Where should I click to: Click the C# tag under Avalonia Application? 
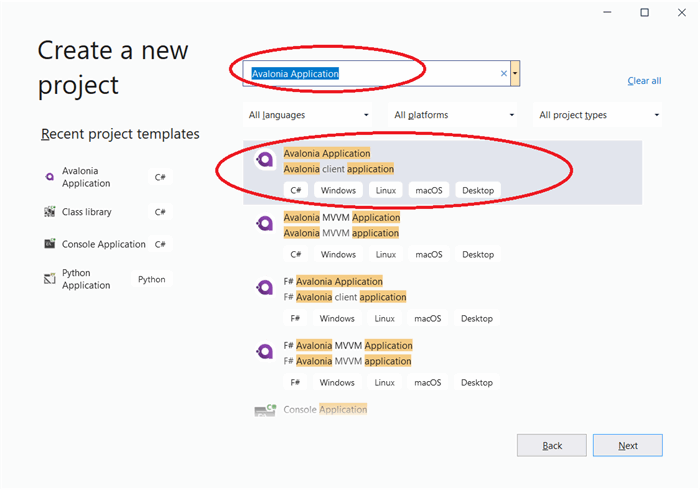click(x=296, y=191)
